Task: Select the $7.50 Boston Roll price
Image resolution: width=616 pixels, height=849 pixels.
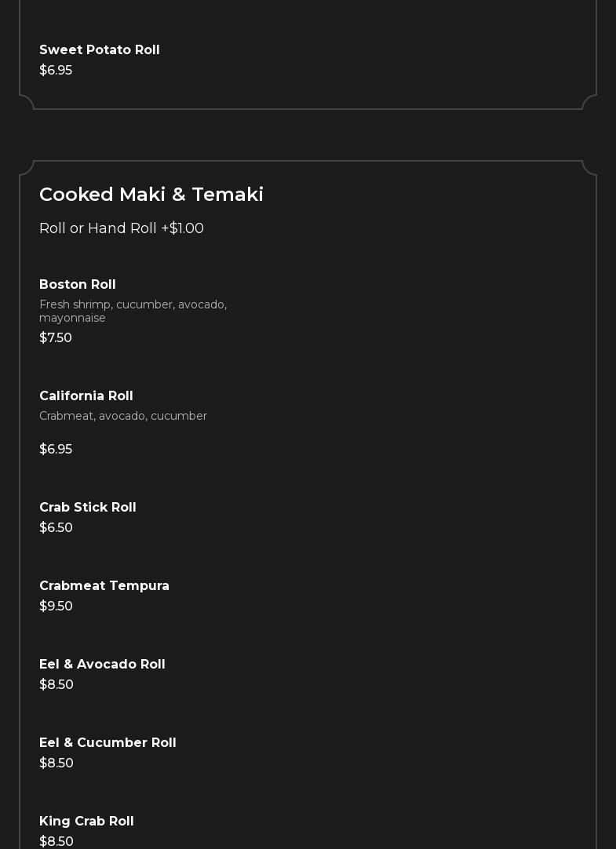Action: click(x=56, y=338)
